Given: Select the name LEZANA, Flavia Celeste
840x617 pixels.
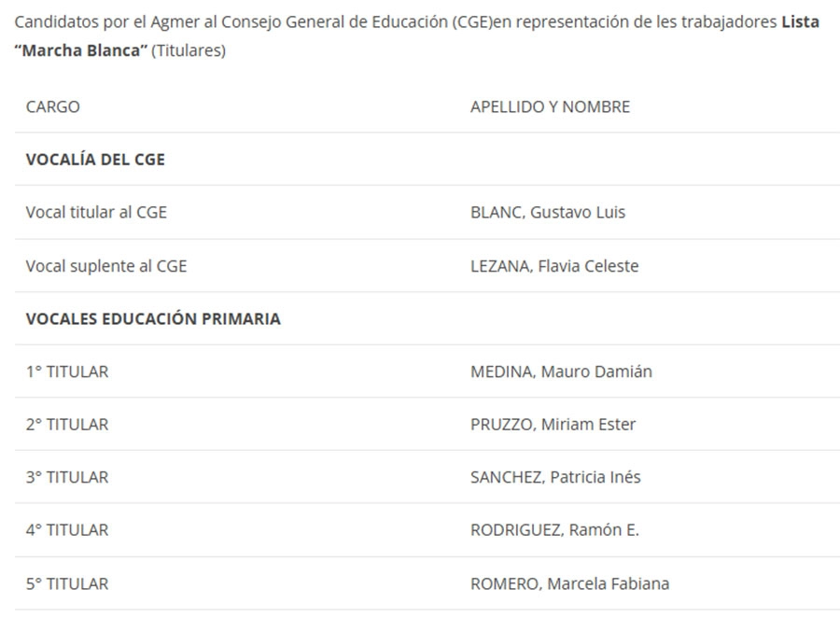Looking at the screenshot, I should pyautogui.click(x=554, y=266).
